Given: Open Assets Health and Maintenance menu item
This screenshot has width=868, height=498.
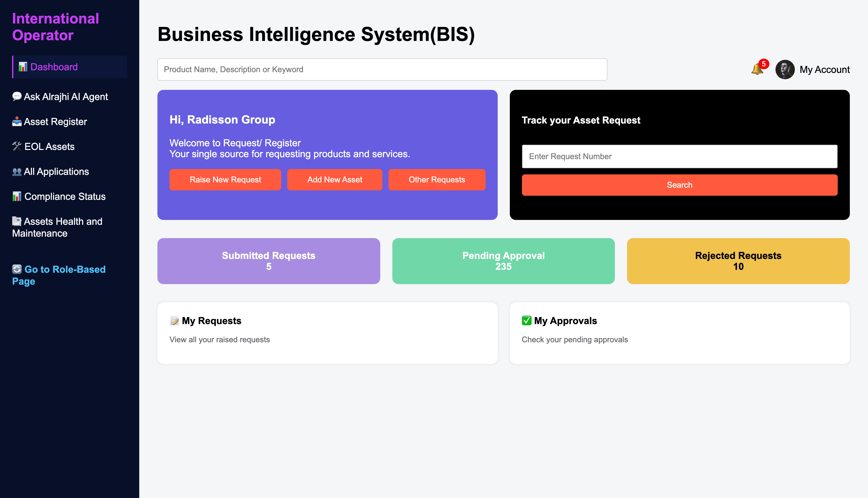Looking at the screenshot, I should [x=57, y=227].
